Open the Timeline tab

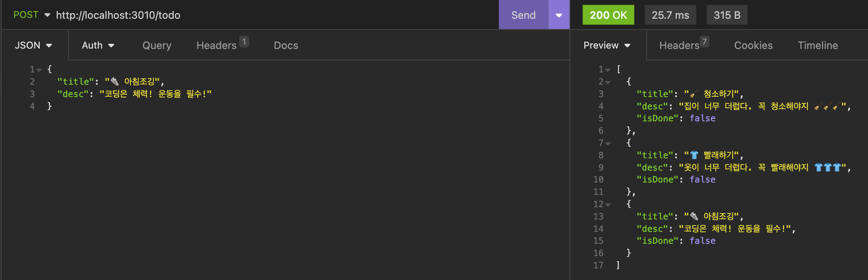click(x=818, y=45)
